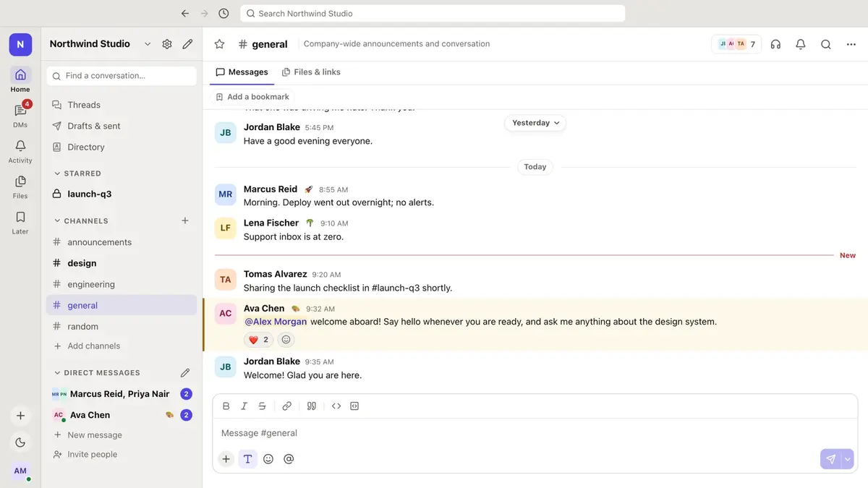
Task: Start a new DM with the pencil icon
Action: (185, 373)
